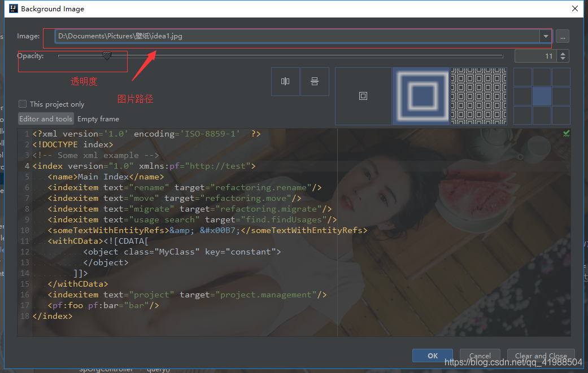Enable the This project only checkbox
Screen dimensions: 588x373
click(x=23, y=104)
